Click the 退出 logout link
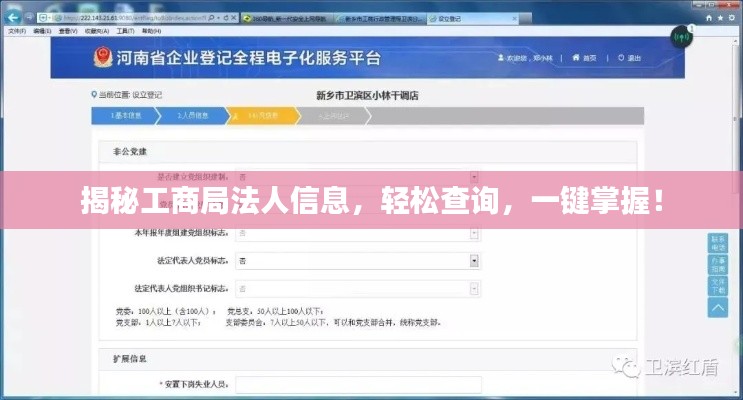743x400 pixels. [x=634, y=58]
